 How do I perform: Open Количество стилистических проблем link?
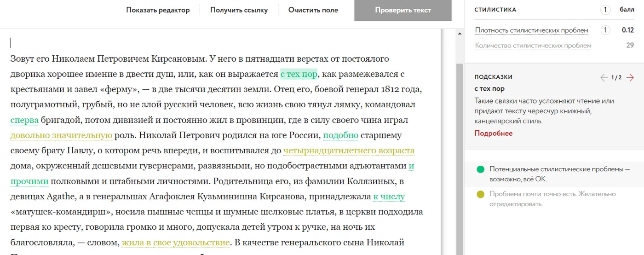pos(533,46)
